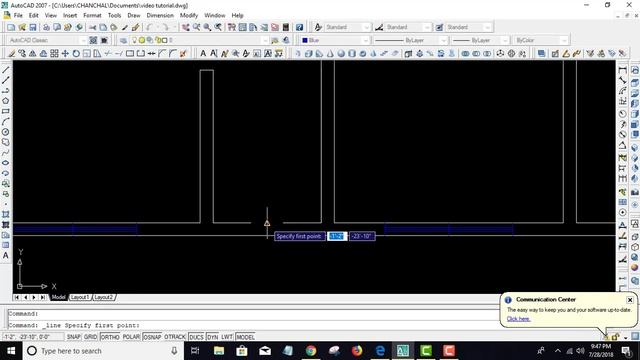Click the Save icon in Standard toolbar
Screen dimensions: 640x360
point(33,27)
